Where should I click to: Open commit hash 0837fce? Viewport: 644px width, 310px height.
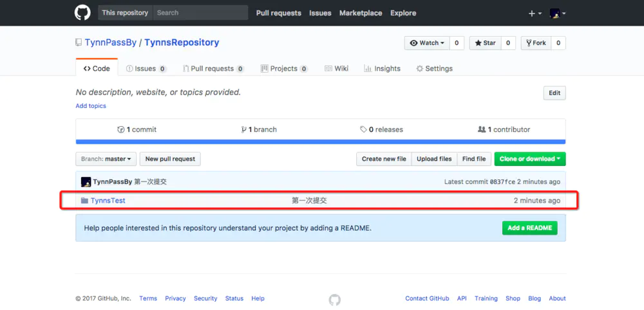(x=502, y=181)
